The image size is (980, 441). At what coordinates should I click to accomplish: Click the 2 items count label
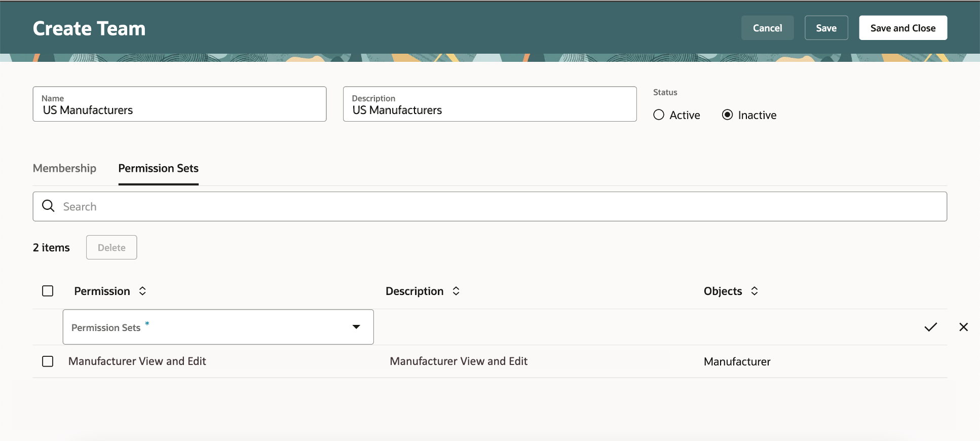pyautogui.click(x=51, y=247)
